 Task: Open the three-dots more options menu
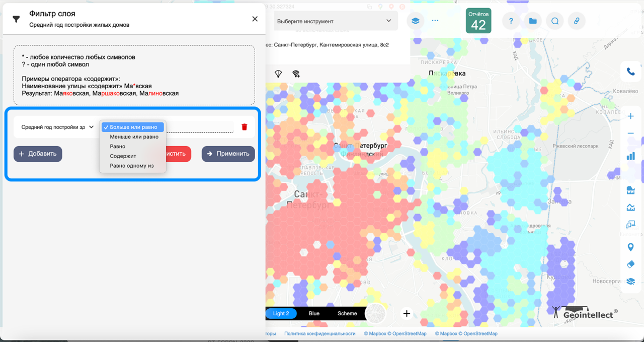point(435,21)
